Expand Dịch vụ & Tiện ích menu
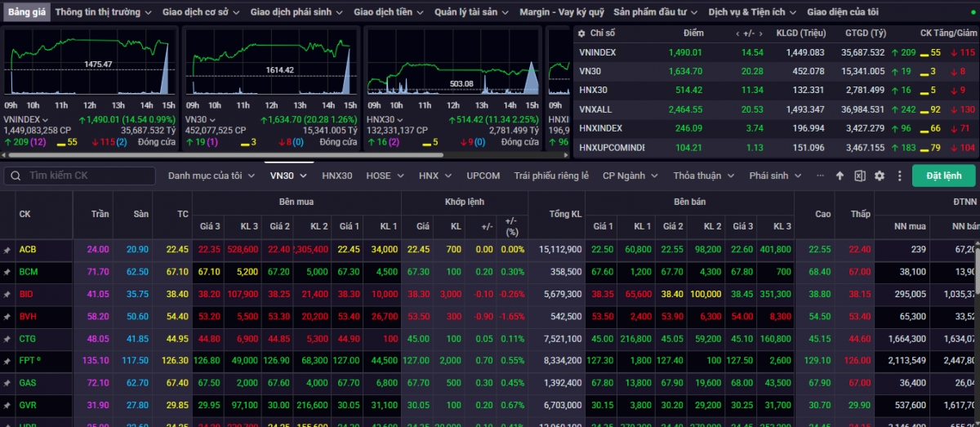The image size is (980, 427). coord(752,12)
